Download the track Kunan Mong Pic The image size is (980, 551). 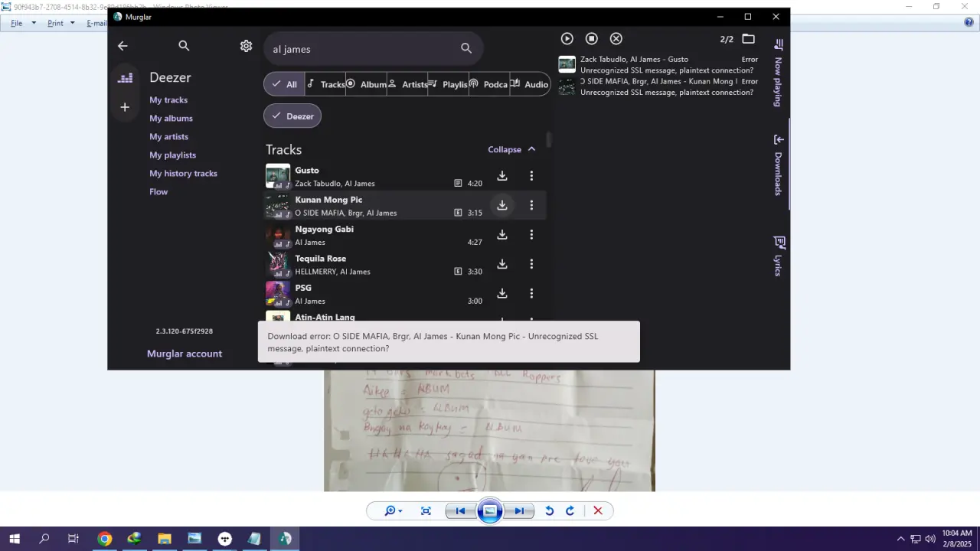pyautogui.click(x=502, y=205)
